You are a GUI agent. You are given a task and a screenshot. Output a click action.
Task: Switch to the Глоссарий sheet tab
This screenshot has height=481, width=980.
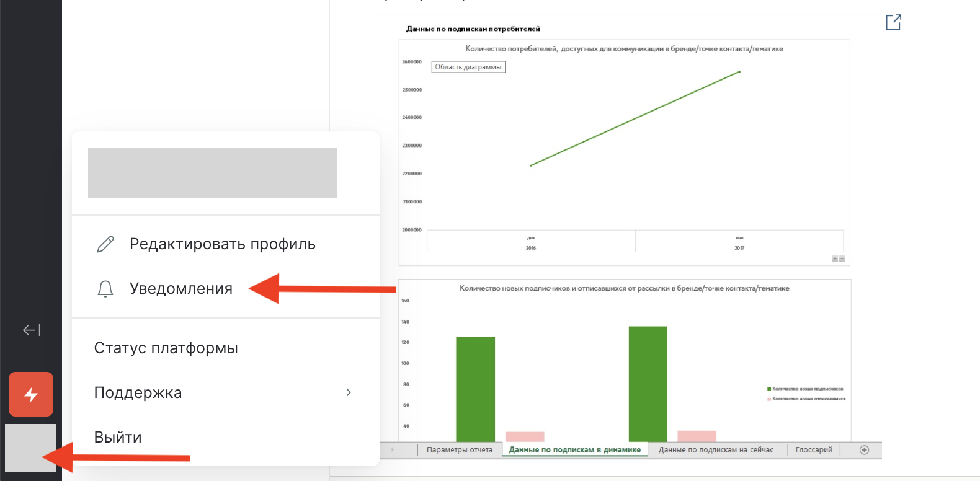(x=814, y=450)
